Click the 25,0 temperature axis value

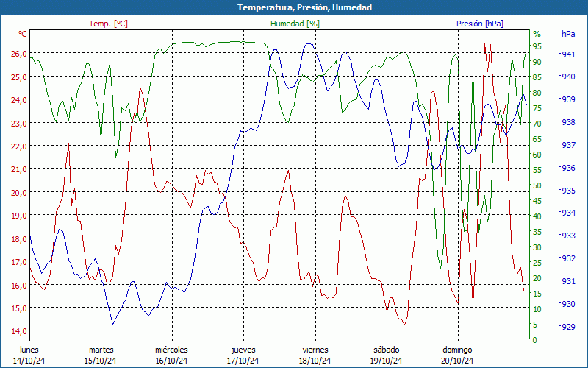(x=19, y=77)
